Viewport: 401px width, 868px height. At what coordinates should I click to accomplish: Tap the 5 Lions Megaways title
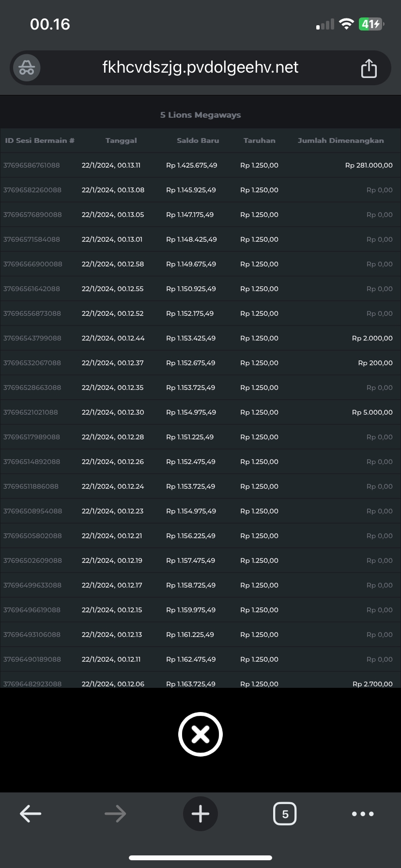[x=200, y=115]
